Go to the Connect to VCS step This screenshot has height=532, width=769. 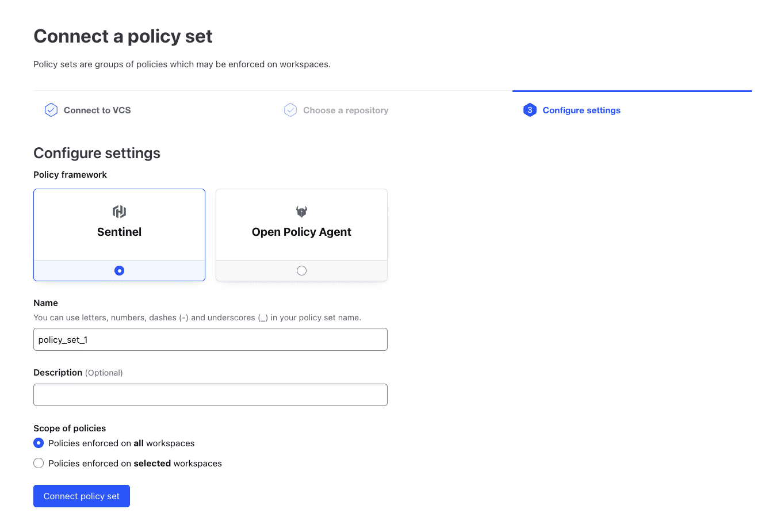97,110
